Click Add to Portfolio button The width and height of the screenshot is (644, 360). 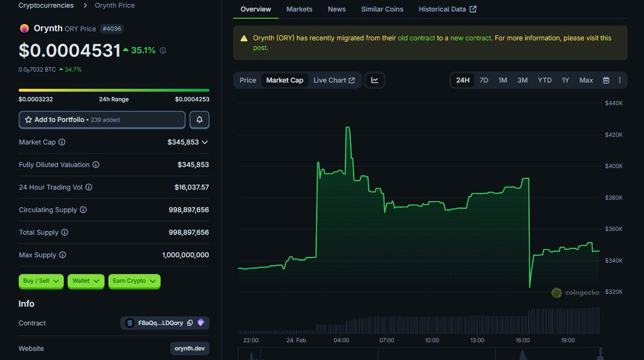[x=102, y=120]
